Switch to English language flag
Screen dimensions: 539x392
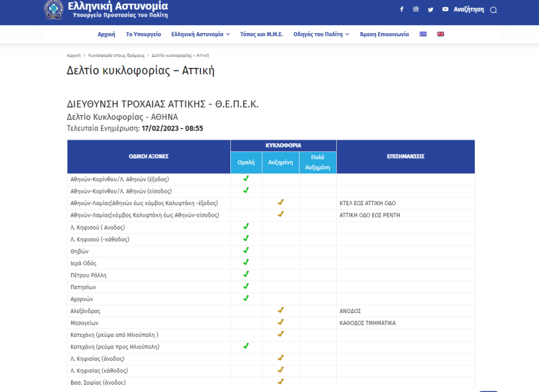[x=440, y=34]
